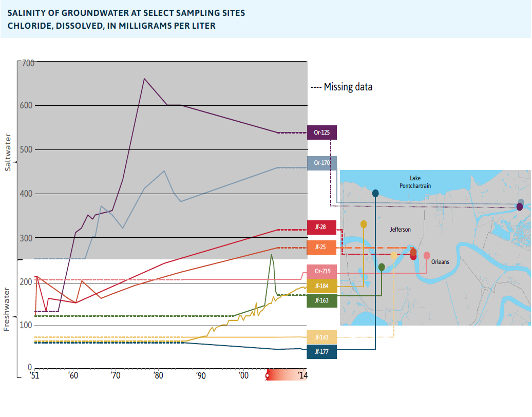Click the Missing data legend entry
The height and width of the screenshot is (417, 532).
[342, 87]
